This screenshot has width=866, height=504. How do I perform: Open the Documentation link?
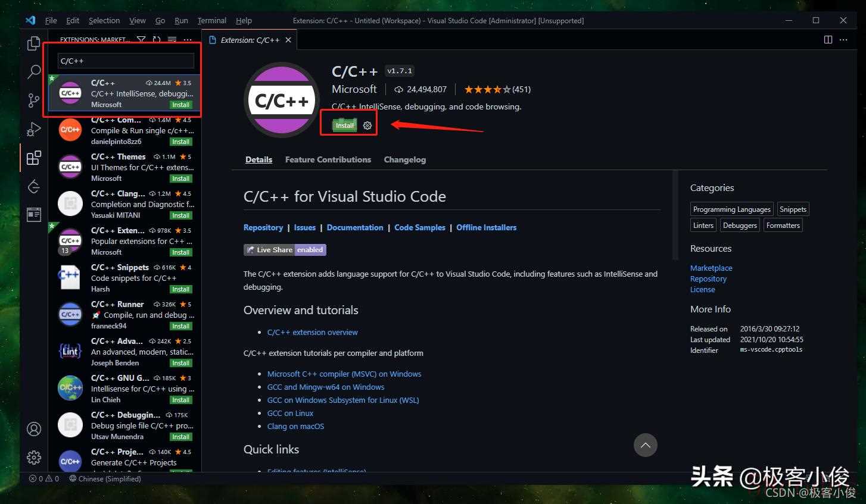coord(355,227)
